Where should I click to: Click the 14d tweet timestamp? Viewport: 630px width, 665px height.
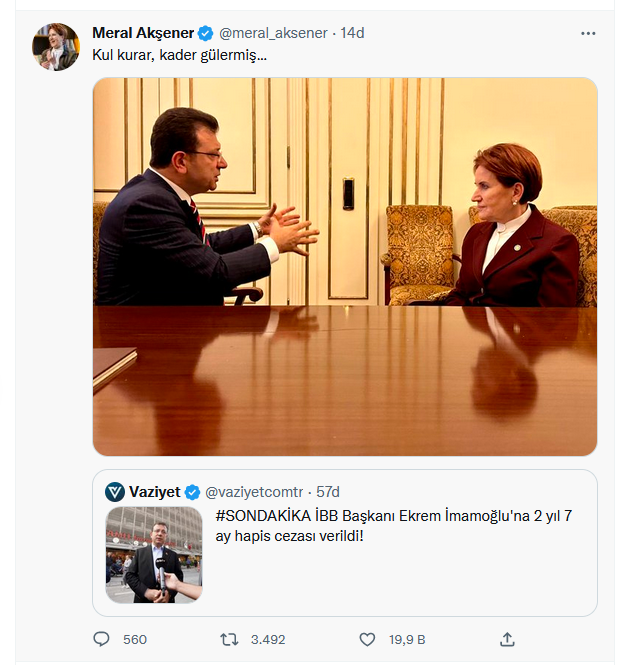pyautogui.click(x=352, y=33)
